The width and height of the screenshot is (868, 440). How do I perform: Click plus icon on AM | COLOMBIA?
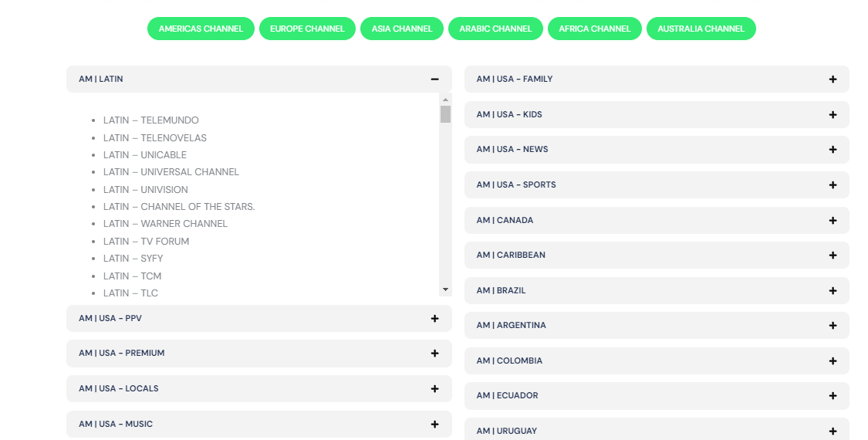[833, 361]
